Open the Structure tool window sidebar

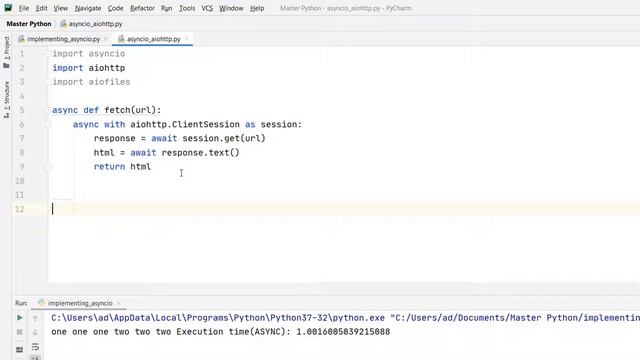7,100
